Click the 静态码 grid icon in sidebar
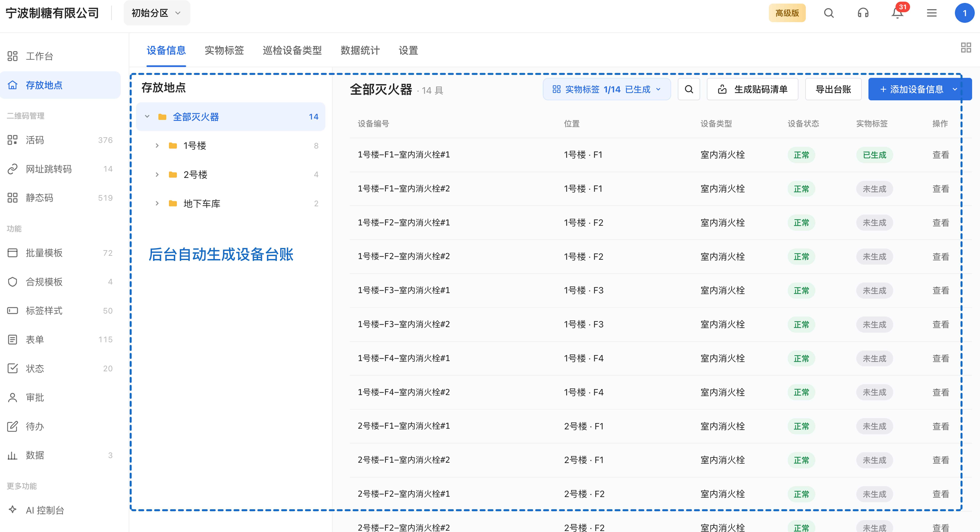Viewport: 980px width, 532px height. (x=13, y=198)
